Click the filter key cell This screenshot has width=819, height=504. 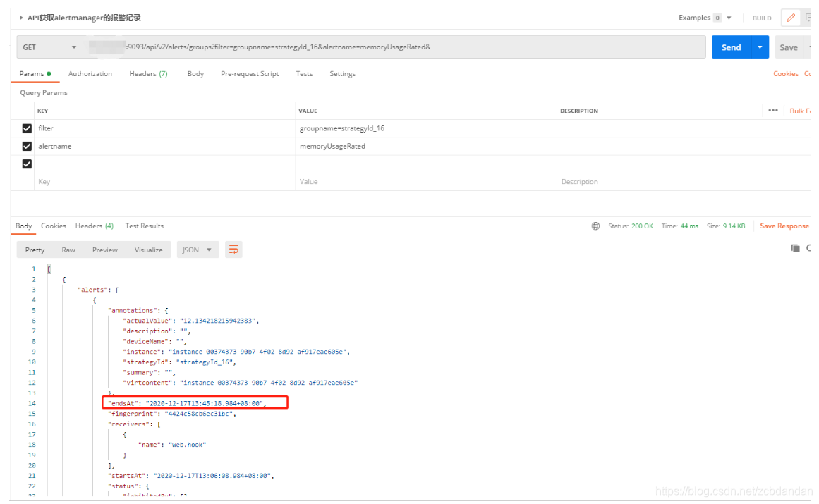[164, 128]
